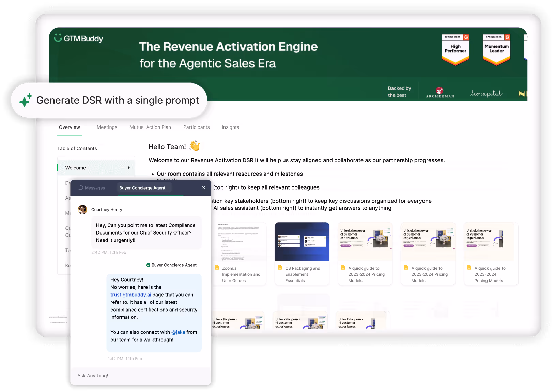The image size is (555, 392).
Task: Select Welcome in the Table of Contents
Action: tap(96, 168)
